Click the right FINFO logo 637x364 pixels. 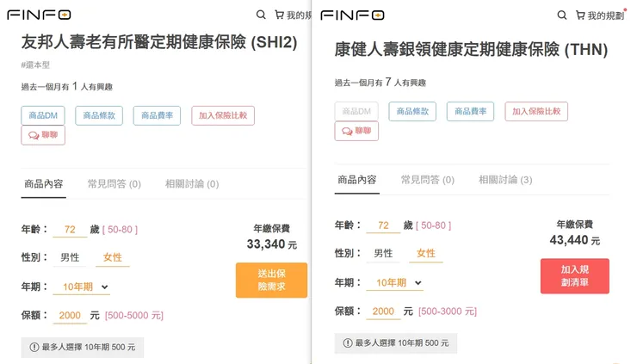coord(352,15)
